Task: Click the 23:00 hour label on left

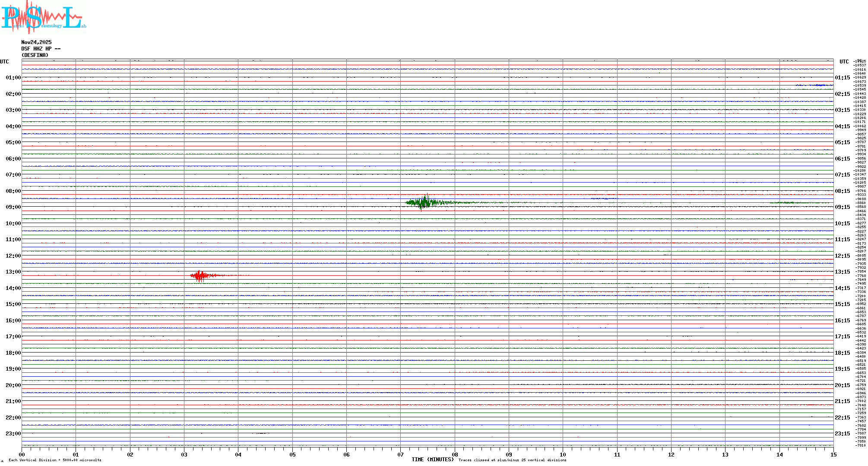Action: [13, 434]
